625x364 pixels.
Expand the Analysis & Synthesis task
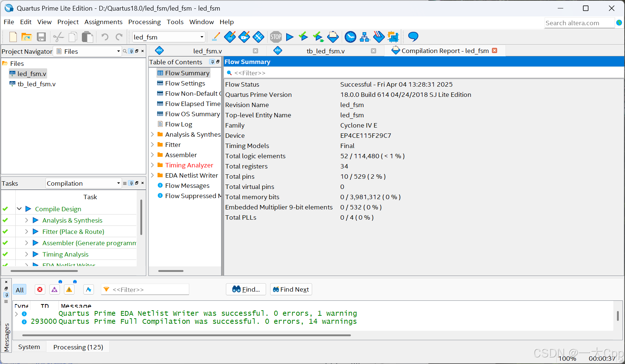coord(26,220)
